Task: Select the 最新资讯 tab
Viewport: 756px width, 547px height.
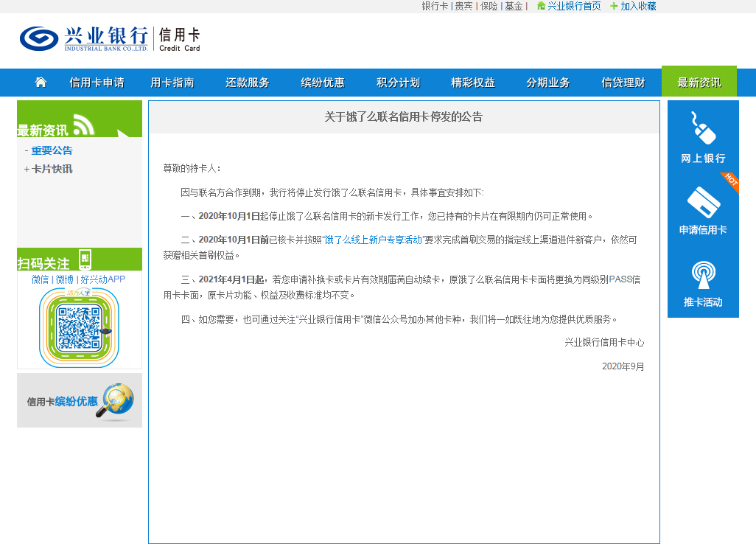Action: [699, 82]
